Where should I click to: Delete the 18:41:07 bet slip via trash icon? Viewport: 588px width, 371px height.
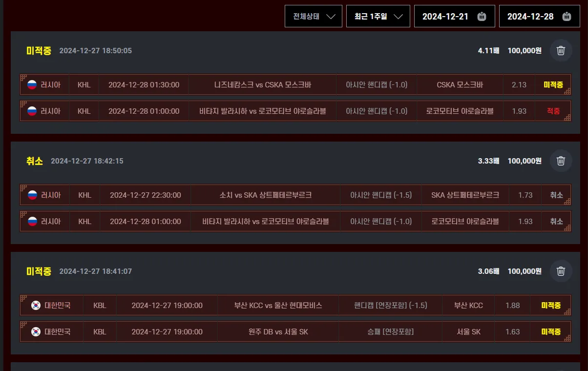pyautogui.click(x=561, y=271)
